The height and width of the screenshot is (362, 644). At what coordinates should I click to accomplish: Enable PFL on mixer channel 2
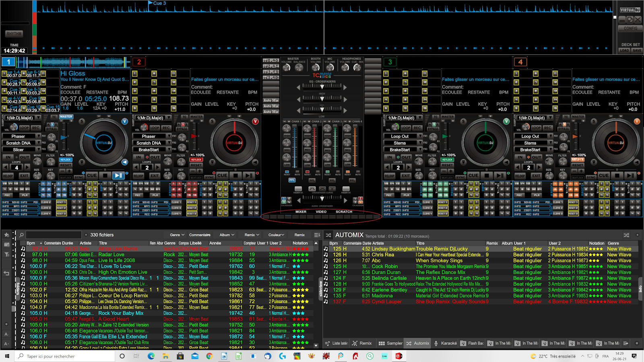tap(312, 180)
